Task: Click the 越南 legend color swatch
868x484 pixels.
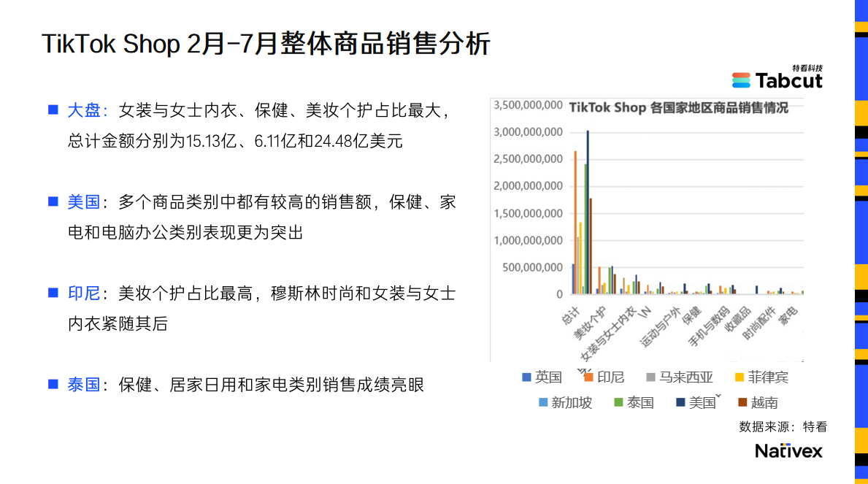Action: pos(743,402)
